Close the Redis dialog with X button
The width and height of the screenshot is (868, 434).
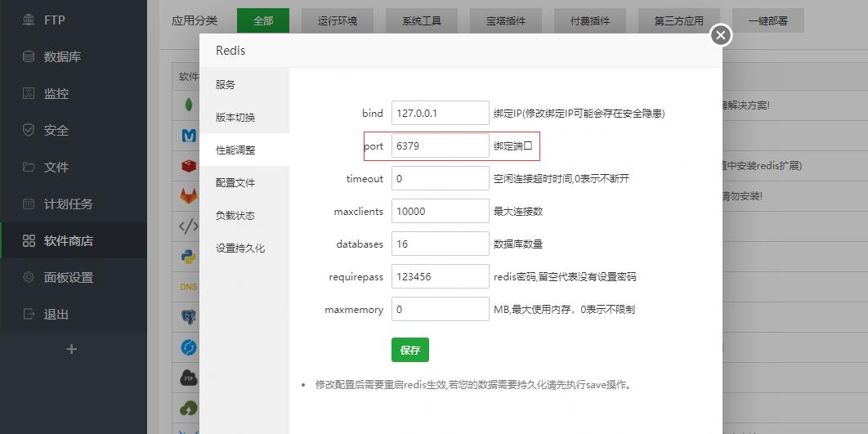720,35
